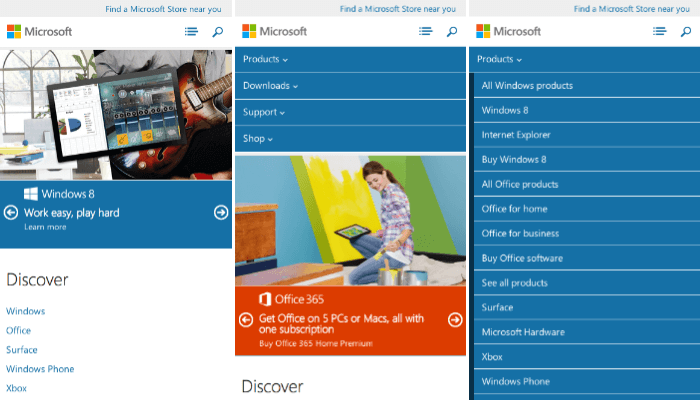Tap the search magnifier in right screen
The width and height of the screenshot is (700, 400).
[x=686, y=31]
